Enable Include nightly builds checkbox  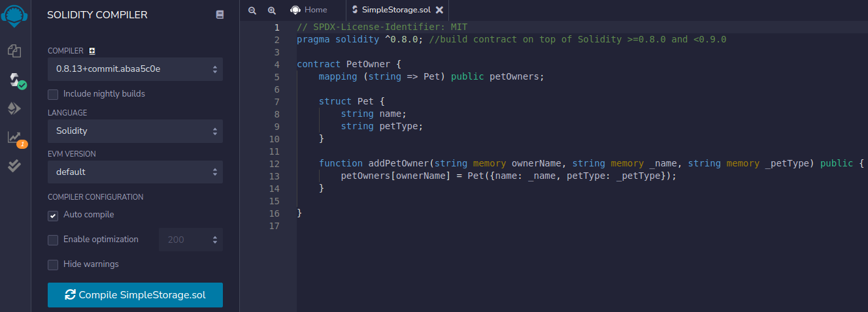coord(53,94)
